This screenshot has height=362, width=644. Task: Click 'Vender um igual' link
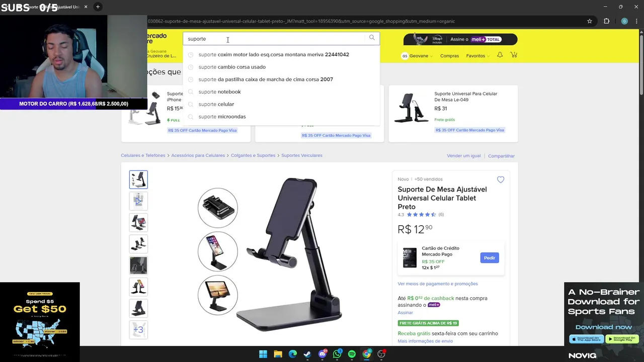coord(464,156)
